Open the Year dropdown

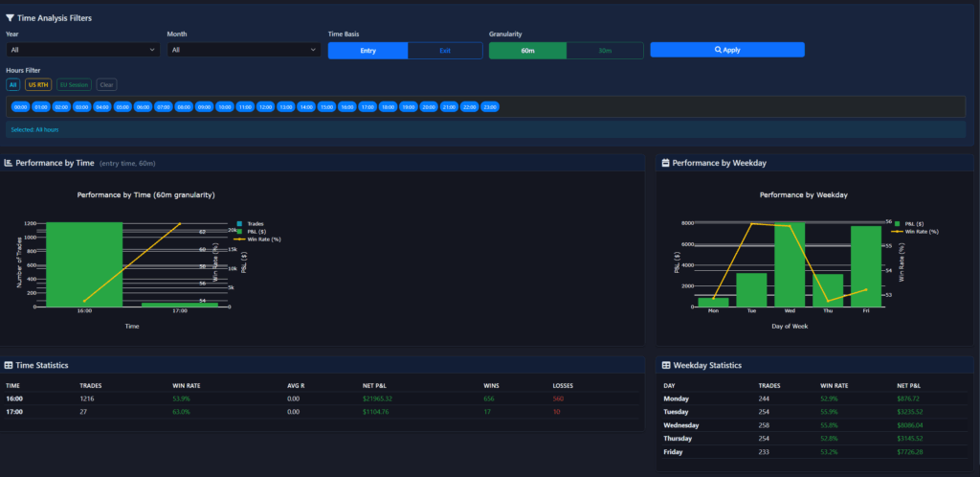pos(82,50)
